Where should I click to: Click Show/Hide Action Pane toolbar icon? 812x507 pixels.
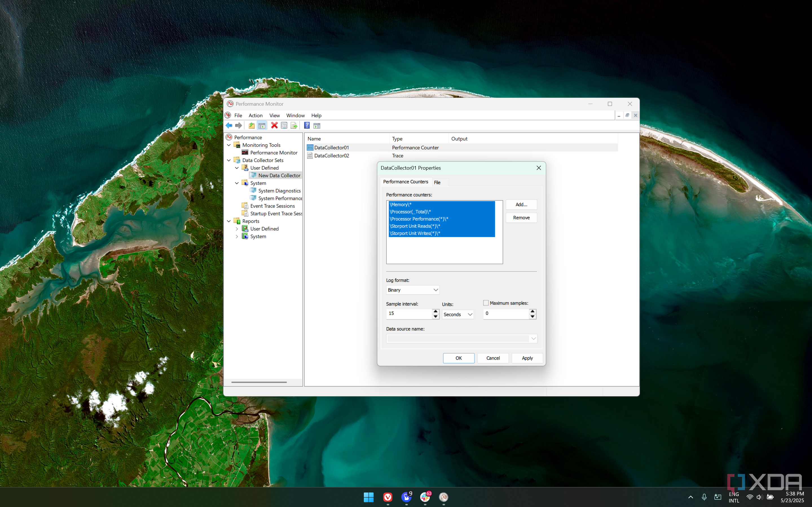pyautogui.click(x=317, y=125)
